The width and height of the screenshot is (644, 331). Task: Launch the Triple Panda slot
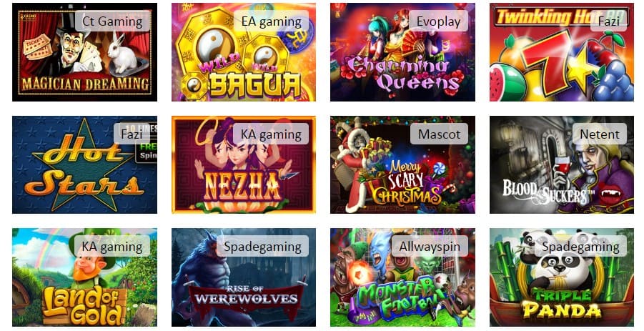click(562, 277)
